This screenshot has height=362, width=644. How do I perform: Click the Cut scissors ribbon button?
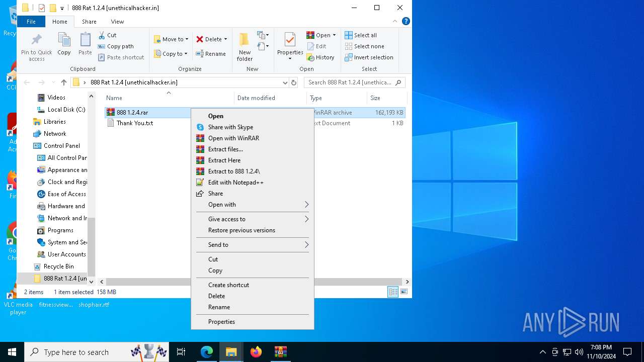click(108, 35)
